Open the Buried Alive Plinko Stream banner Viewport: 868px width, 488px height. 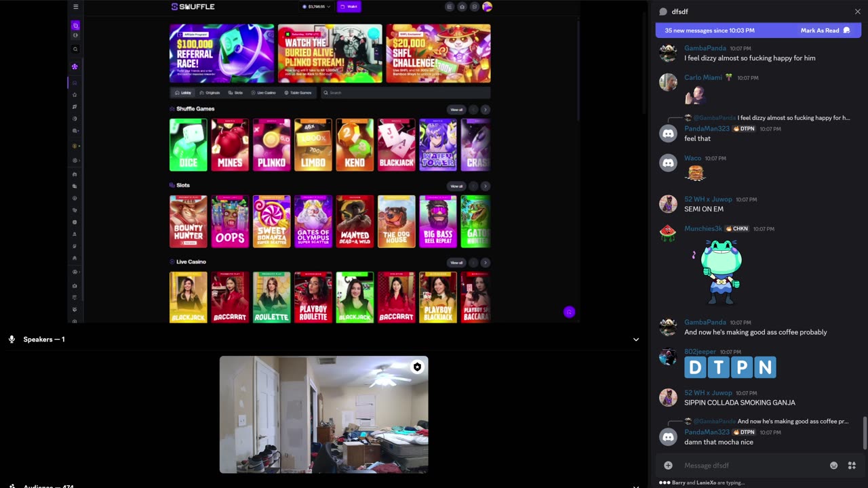coord(330,54)
